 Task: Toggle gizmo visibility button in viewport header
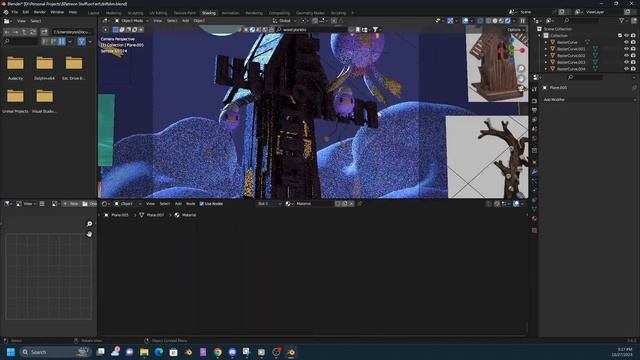(x=450, y=20)
